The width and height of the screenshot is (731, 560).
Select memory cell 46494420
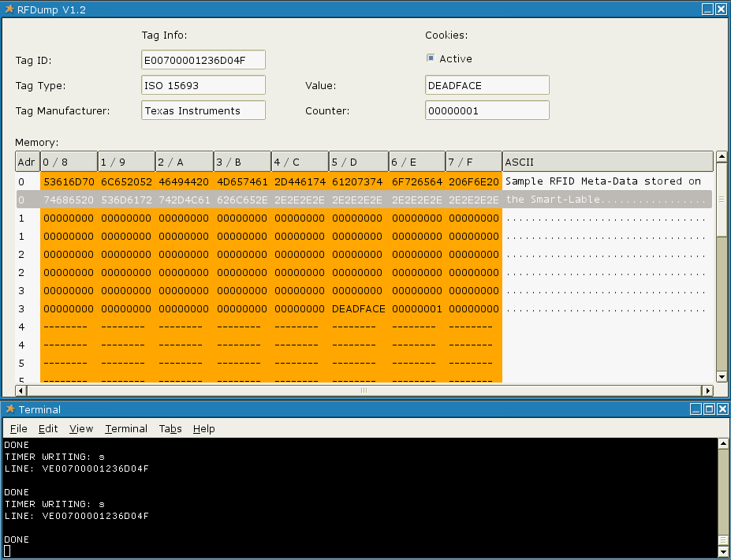184,181
